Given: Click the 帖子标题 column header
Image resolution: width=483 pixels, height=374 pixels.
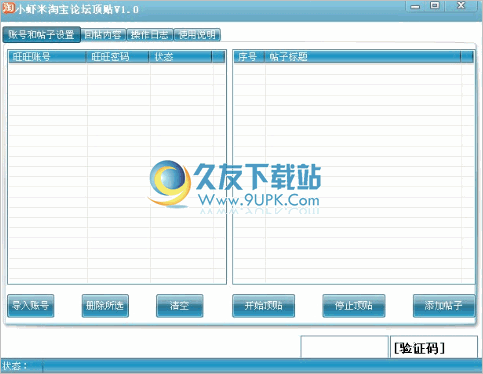Looking at the screenshot, I should (363, 57).
